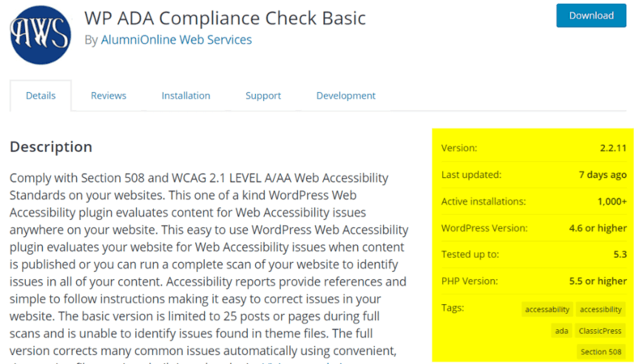The width and height of the screenshot is (639, 364).
Task: Click the AWS plugin logo icon
Action: click(x=40, y=35)
